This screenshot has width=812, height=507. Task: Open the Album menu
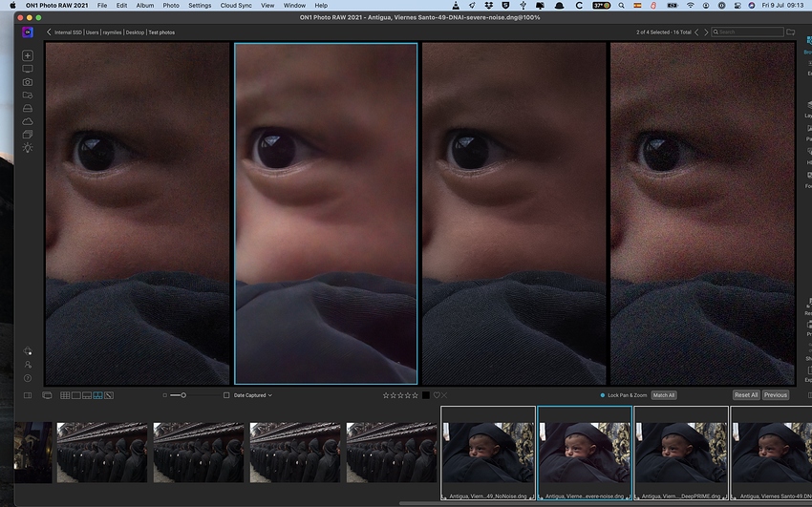[144, 6]
